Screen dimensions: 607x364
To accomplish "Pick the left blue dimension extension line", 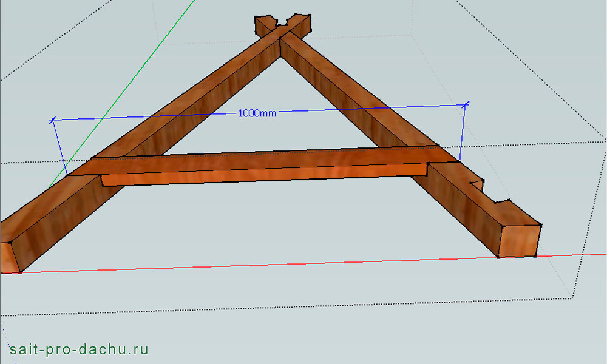I will coord(59,146).
